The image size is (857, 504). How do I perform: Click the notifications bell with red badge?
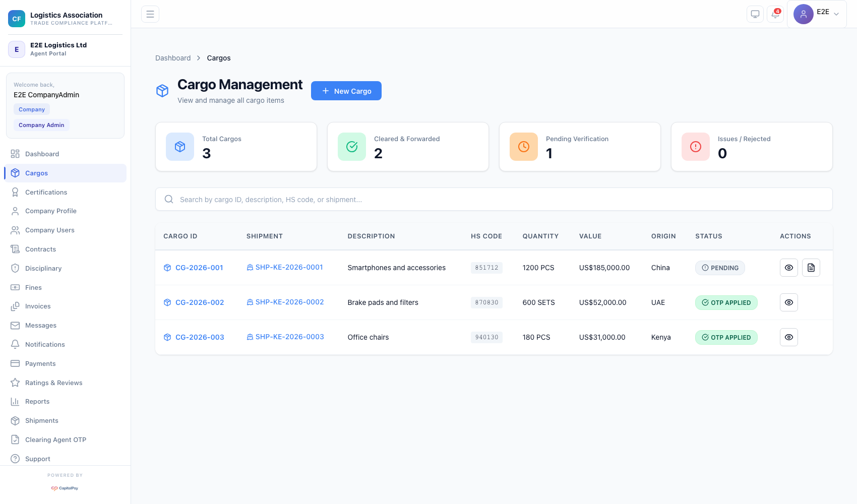coord(775,15)
